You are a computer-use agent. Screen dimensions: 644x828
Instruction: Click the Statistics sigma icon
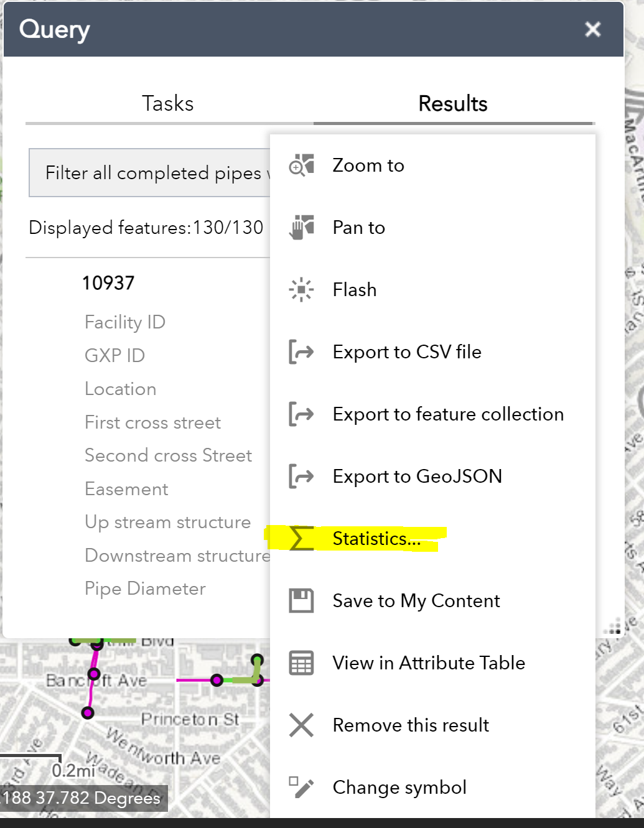(301, 539)
